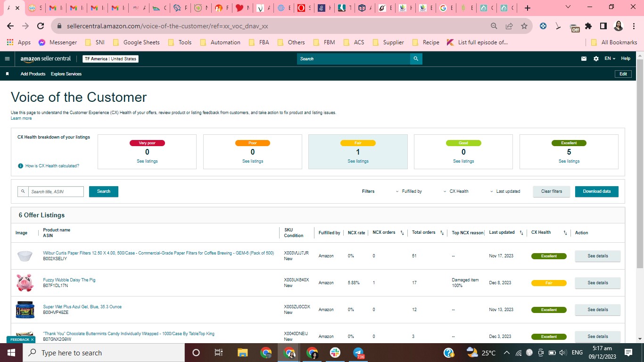
Task: See details for Super Wet Plus Azul Gel
Action: pyautogui.click(x=598, y=310)
